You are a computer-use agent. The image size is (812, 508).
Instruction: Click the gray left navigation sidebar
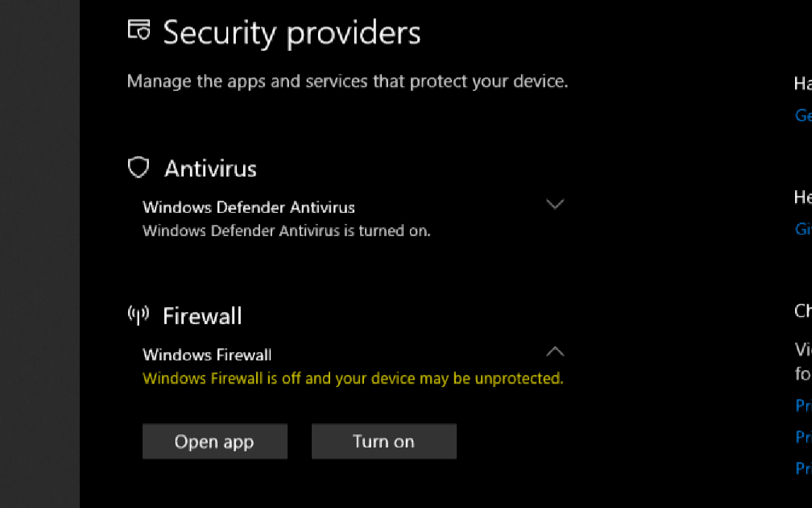coord(40,254)
